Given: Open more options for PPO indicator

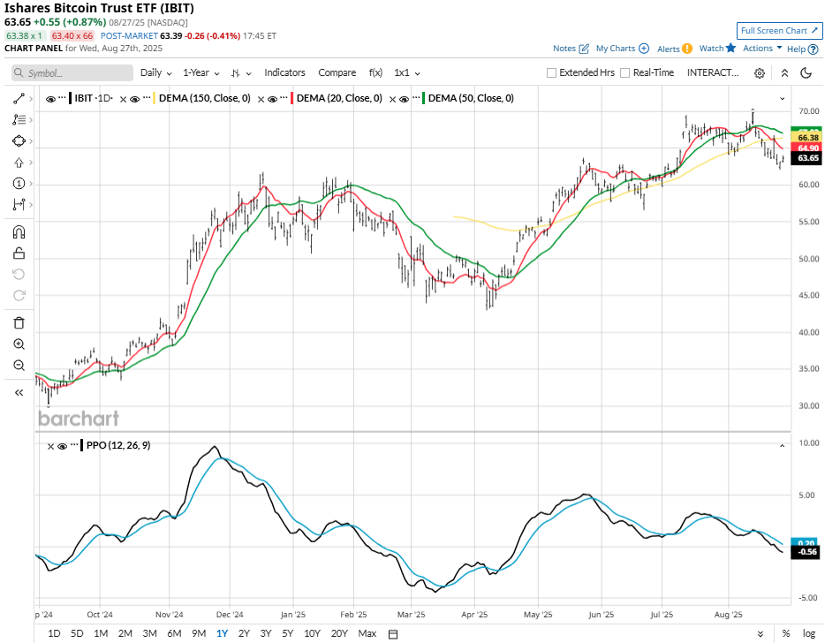Looking at the screenshot, I should (74, 445).
